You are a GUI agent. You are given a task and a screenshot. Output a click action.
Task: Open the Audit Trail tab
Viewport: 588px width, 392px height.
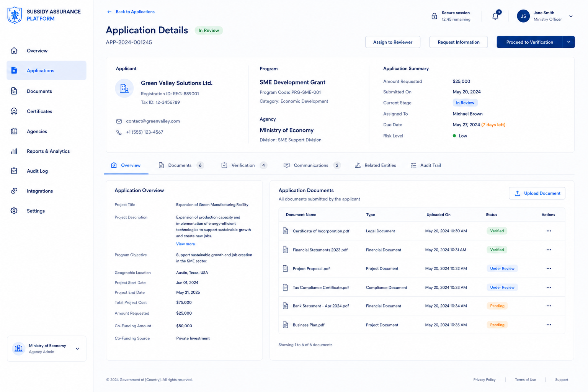[x=426, y=165]
